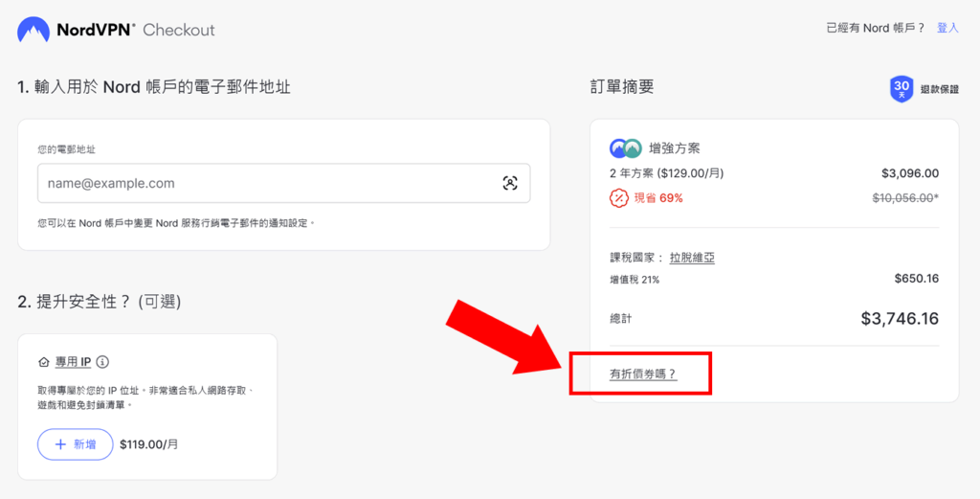Screen dimensions: 980x499
Task: Click the marketing email notice text
Action: click(176, 222)
